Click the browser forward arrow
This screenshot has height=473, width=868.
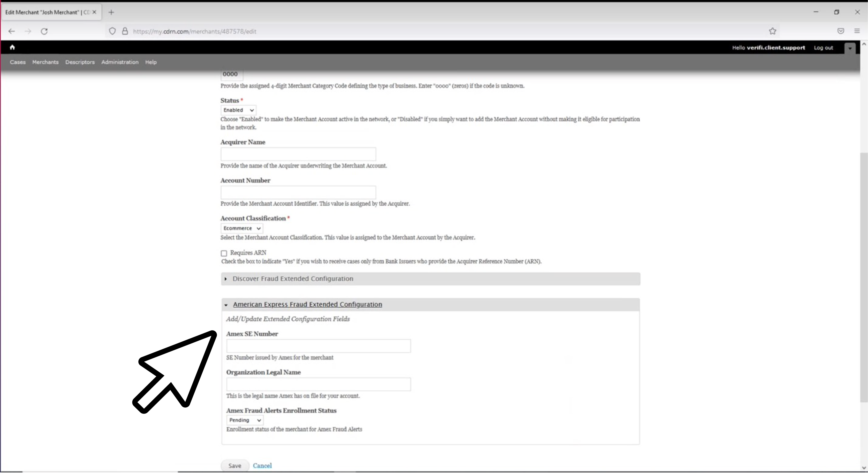28,31
